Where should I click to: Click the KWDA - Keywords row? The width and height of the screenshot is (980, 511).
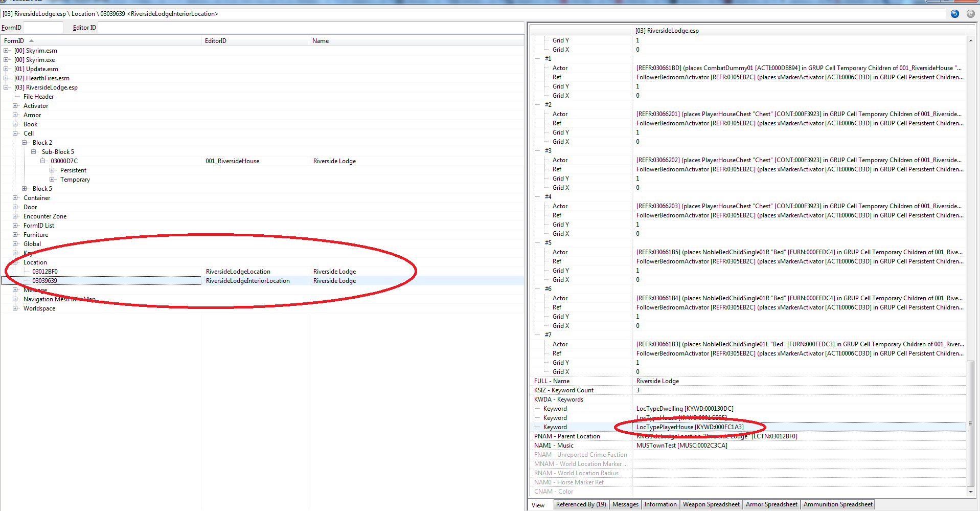coord(748,399)
